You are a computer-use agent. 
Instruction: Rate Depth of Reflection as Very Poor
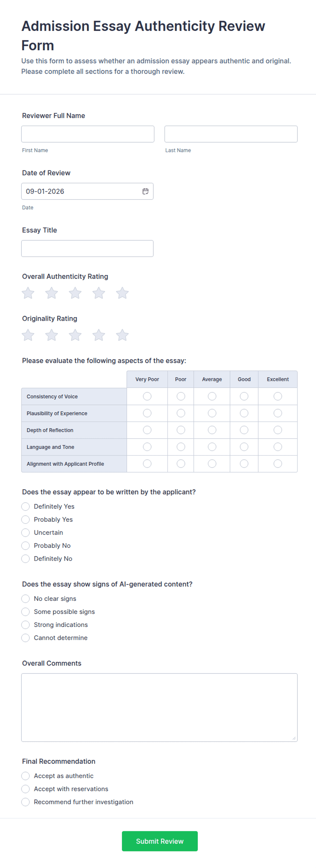pos(147,430)
